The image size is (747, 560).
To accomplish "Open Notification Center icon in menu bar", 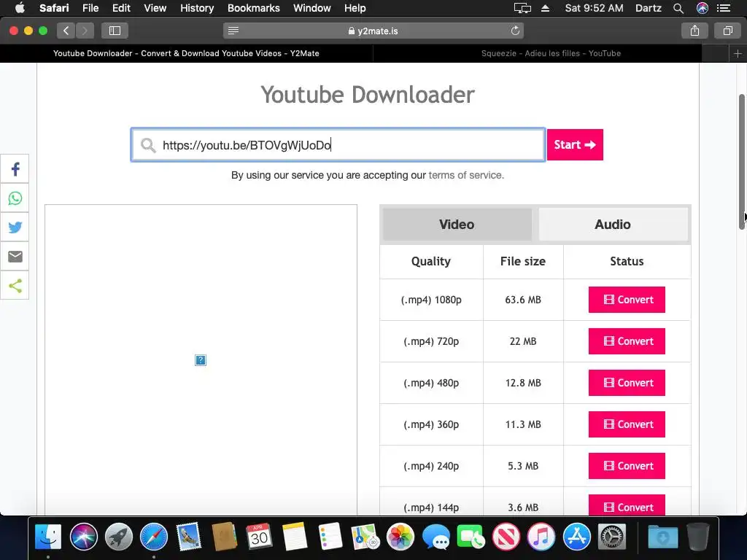I will 724,8.
